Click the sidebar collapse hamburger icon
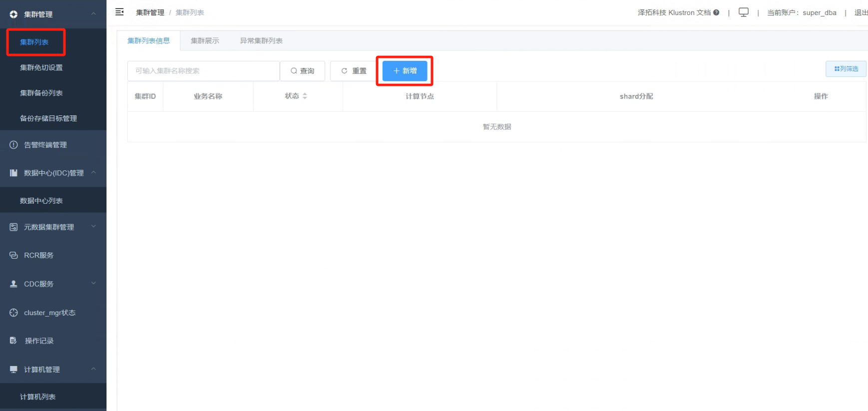Image resolution: width=868 pixels, height=411 pixels. click(x=119, y=12)
